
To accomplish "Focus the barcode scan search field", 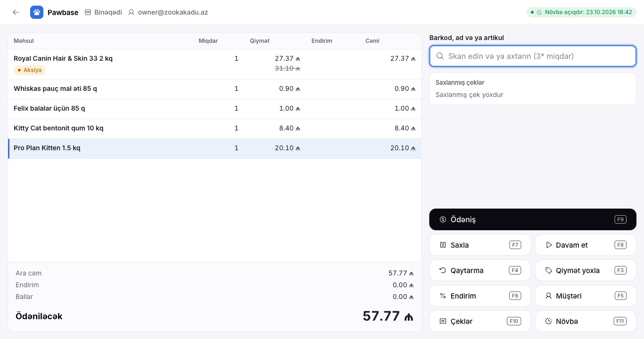I will (533, 56).
